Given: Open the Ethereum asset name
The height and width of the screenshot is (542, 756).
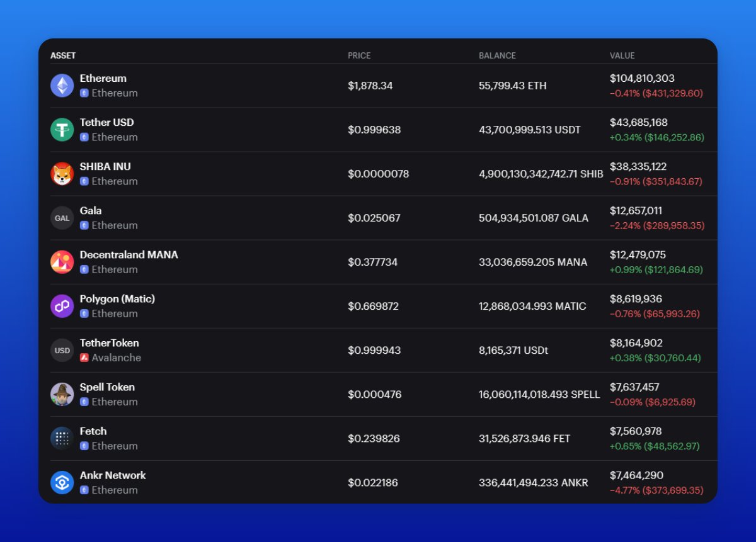Looking at the screenshot, I should click(103, 78).
